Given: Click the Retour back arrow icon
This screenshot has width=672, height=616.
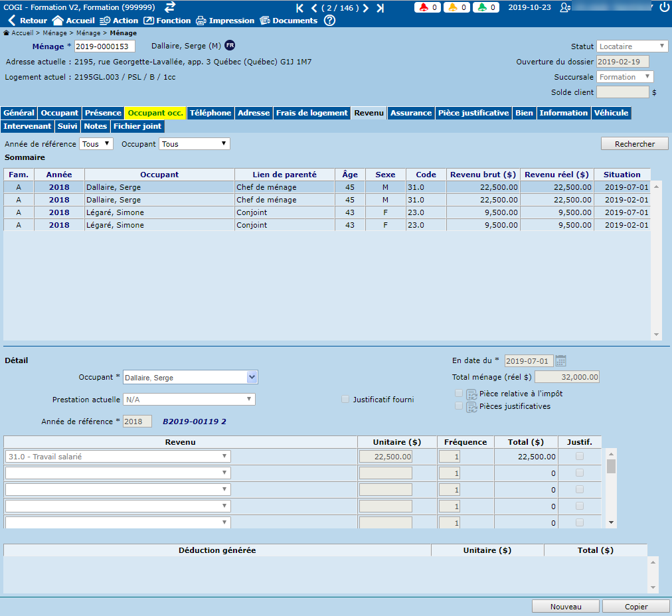Looking at the screenshot, I should click(11, 21).
